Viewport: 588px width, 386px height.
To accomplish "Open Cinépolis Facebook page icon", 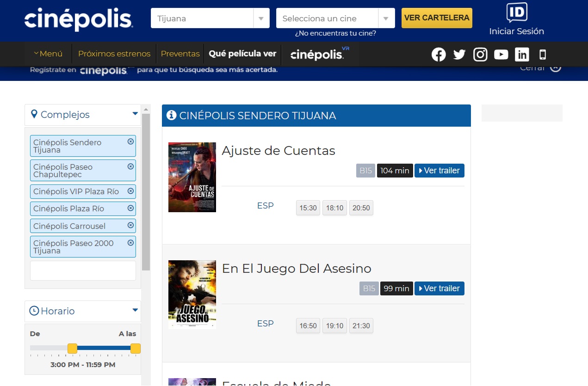I will coord(439,55).
